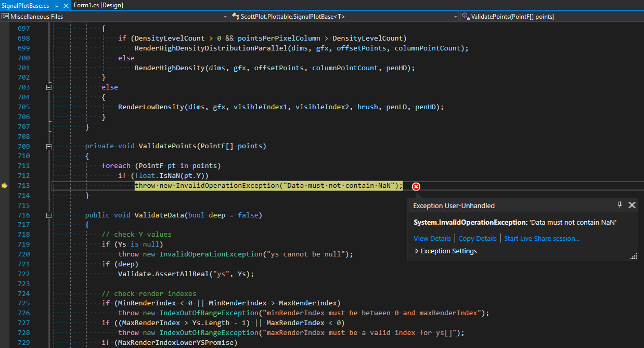644x348 pixels.
Task: Click ValidateData method name on line 716
Action: [159, 215]
